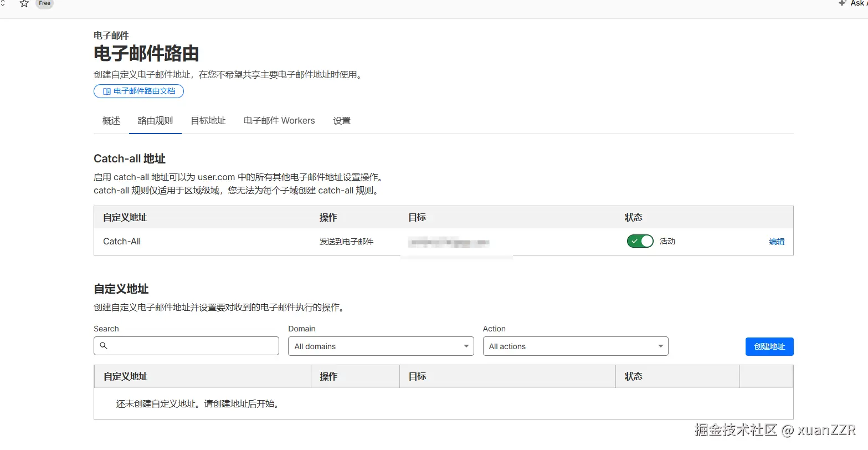Open 电子邮件路由文档 documentation button
This screenshot has width=868, height=450.
(x=138, y=91)
